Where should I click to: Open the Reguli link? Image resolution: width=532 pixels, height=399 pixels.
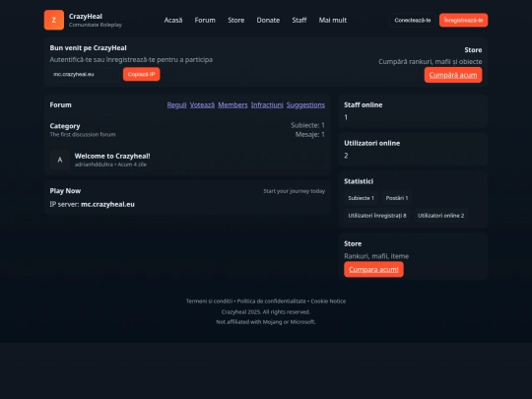[x=176, y=104]
